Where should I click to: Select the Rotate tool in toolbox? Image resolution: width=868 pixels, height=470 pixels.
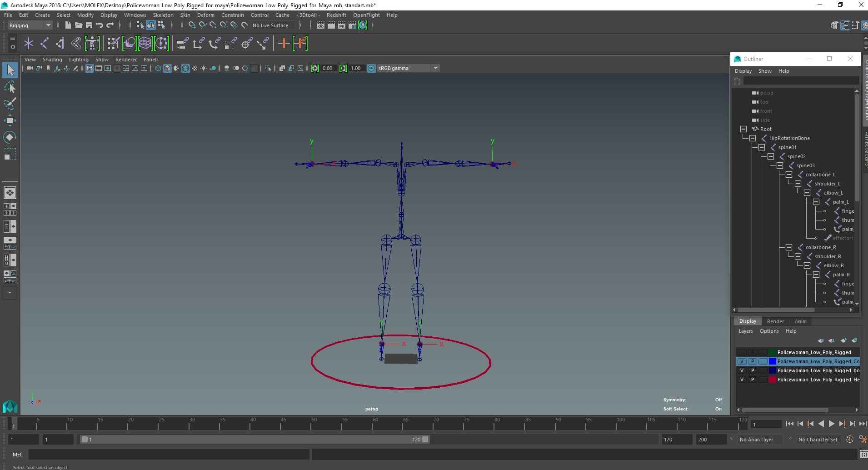tap(10, 137)
